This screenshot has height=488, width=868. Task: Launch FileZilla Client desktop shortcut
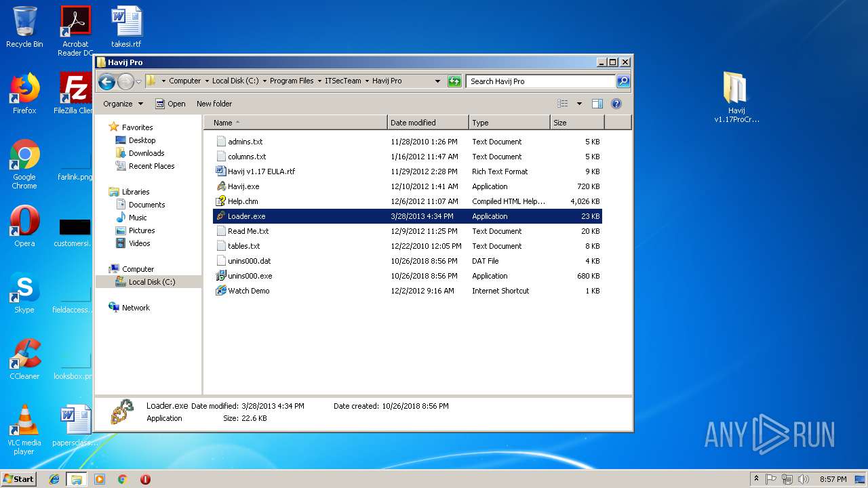75,94
